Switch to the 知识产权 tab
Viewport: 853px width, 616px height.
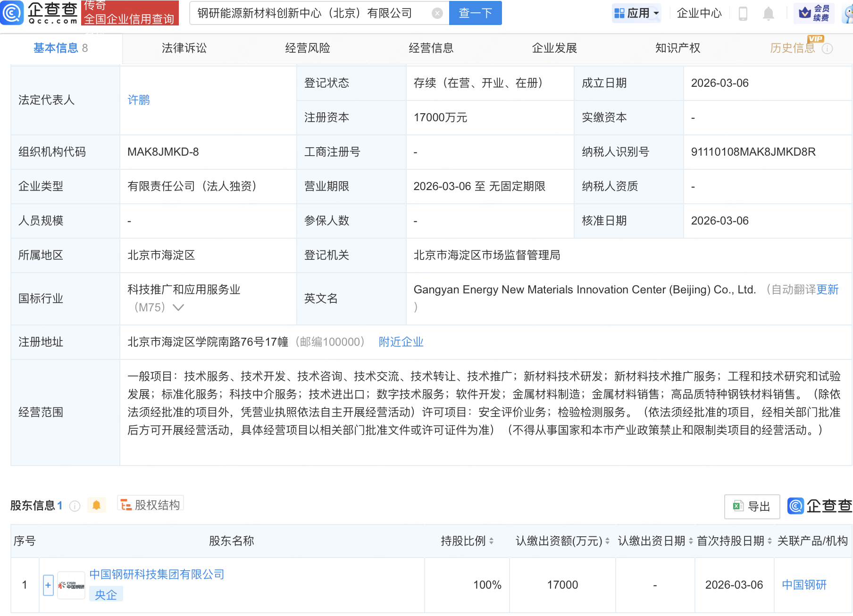click(677, 48)
